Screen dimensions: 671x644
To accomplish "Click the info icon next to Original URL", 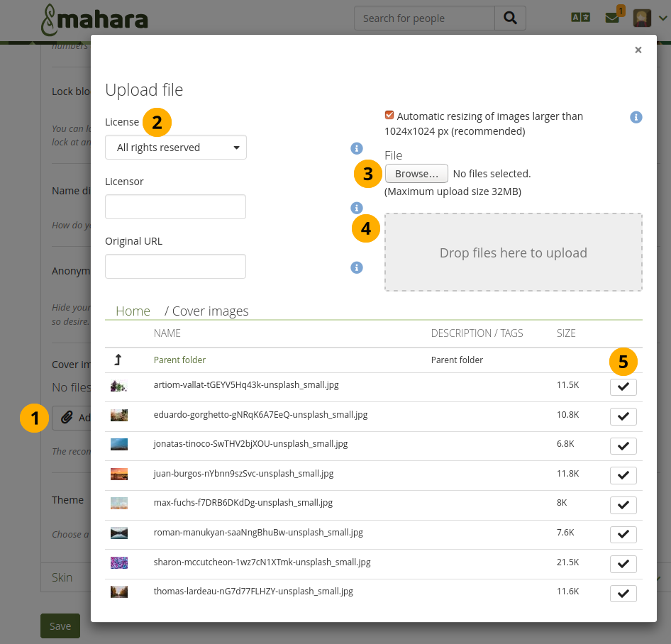I will pos(357,267).
